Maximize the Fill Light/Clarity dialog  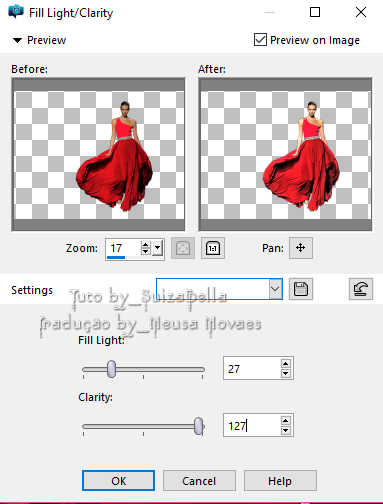click(x=315, y=12)
